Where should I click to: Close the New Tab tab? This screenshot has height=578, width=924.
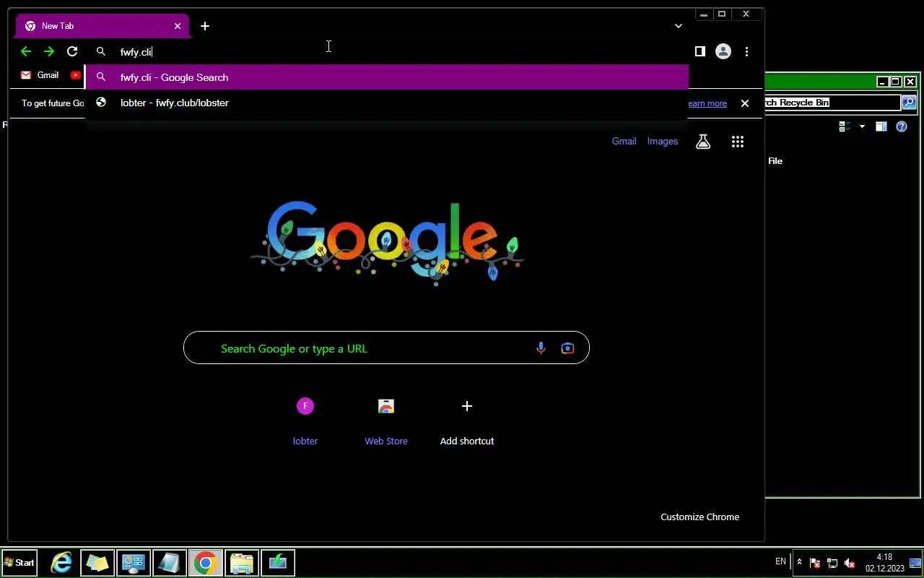(x=178, y=26)
